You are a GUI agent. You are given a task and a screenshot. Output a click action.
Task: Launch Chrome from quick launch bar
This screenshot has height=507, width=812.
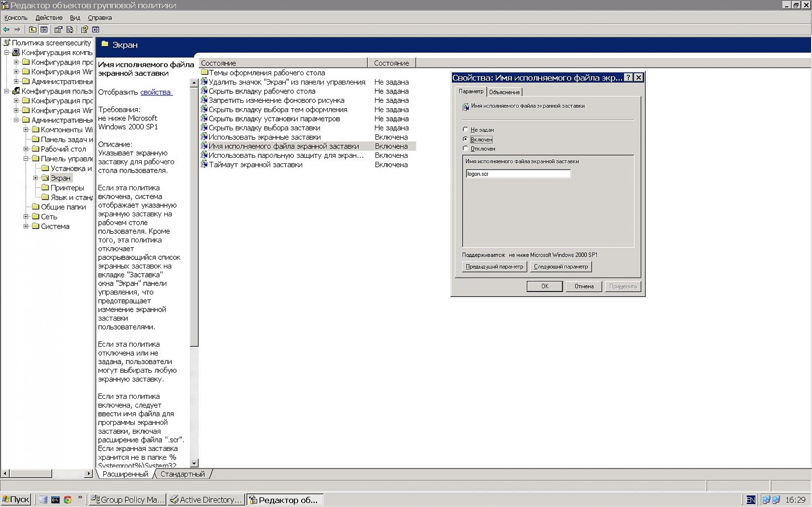(x=67, y=500)
